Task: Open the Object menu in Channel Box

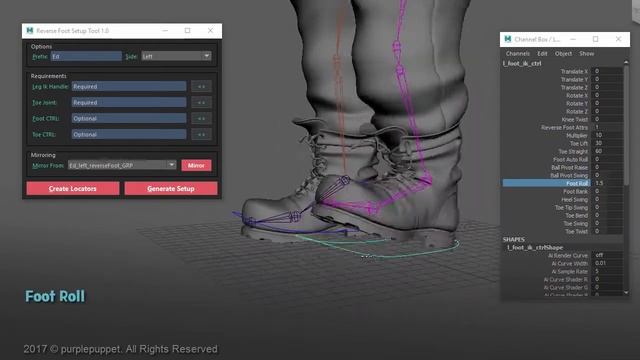Action: [x=563, y=53]
